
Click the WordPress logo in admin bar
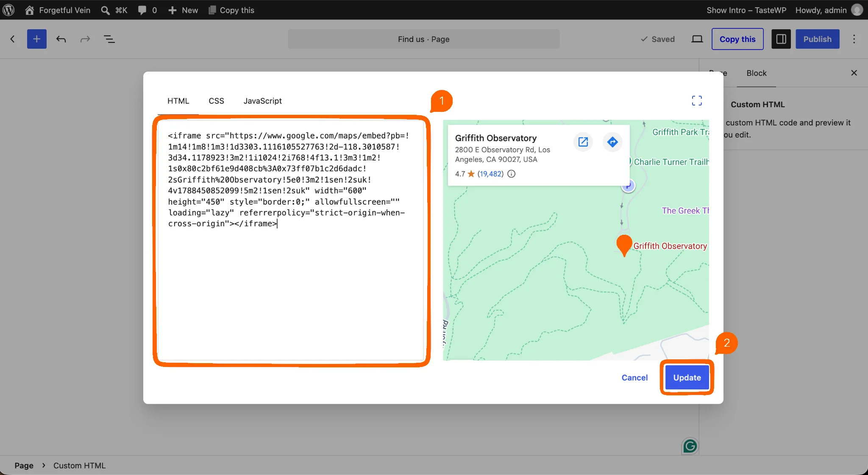pos(8,10)
